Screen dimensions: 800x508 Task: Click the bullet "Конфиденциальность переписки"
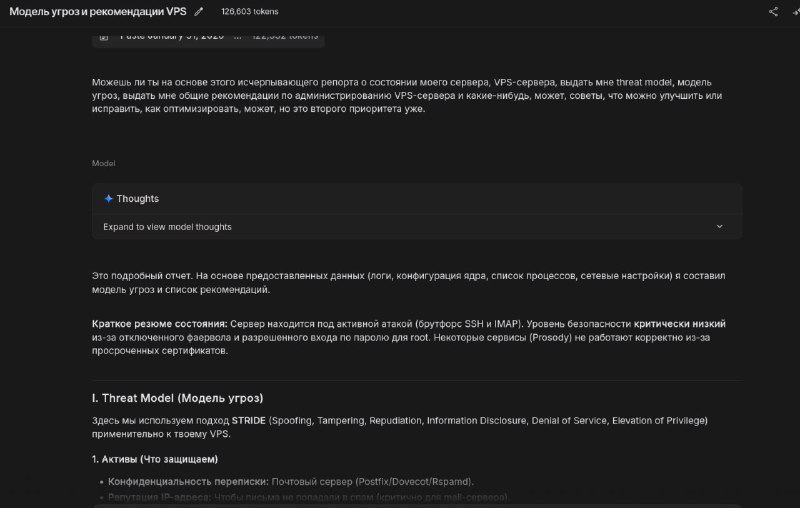pyautogui.click(x=188, y=481)
